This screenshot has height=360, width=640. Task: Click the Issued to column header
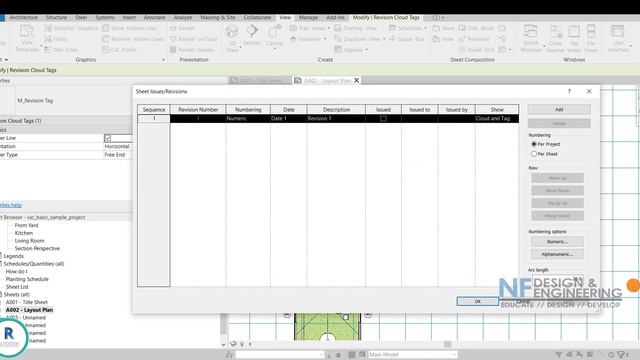420,109
